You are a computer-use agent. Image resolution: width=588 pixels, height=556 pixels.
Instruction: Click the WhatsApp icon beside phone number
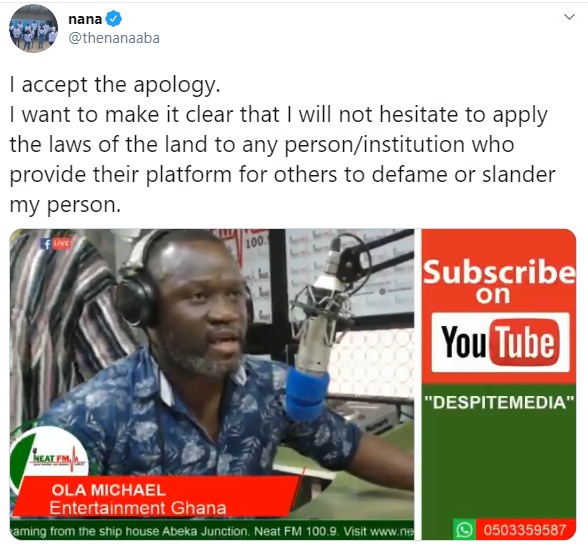coord(464,530)
